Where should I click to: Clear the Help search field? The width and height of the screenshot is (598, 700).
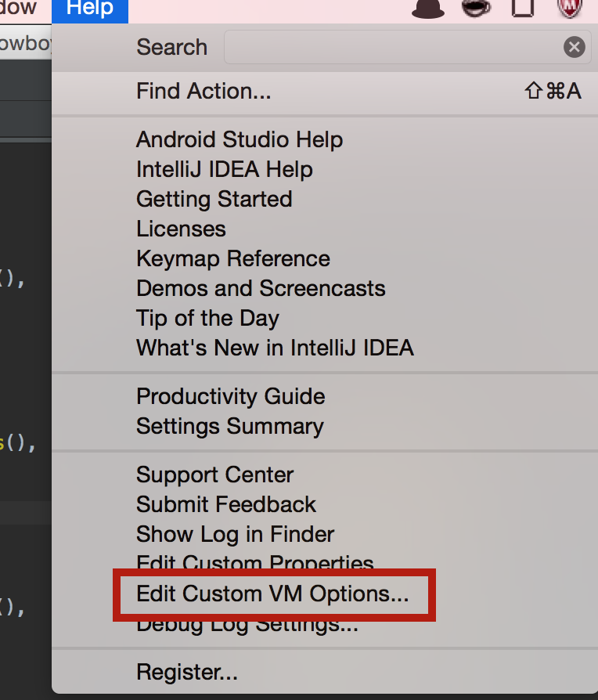point(574,47)
